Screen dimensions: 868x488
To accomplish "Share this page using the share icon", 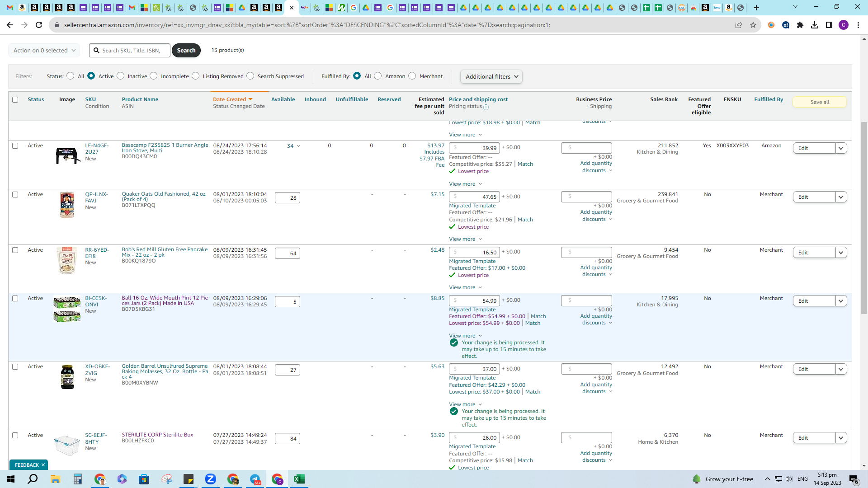I will pos(739,25).
